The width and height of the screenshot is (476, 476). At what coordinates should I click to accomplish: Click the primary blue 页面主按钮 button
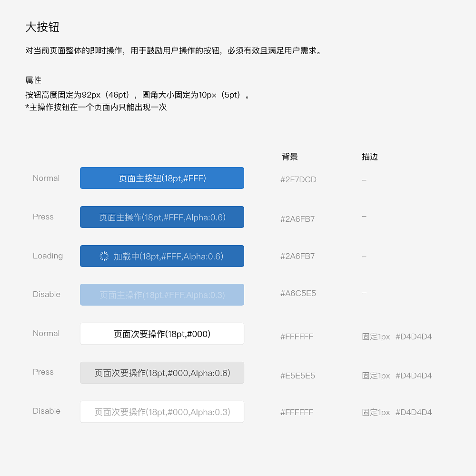(162, 178)
